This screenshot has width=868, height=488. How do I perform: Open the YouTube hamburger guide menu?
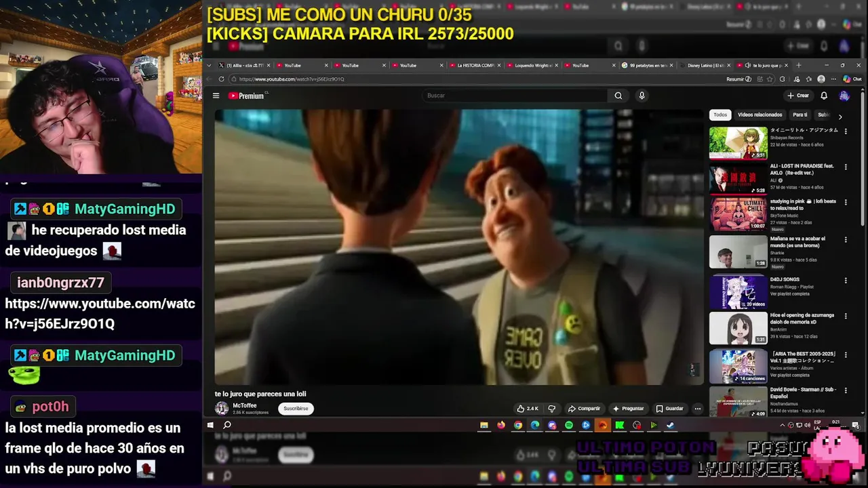[216, 96]
